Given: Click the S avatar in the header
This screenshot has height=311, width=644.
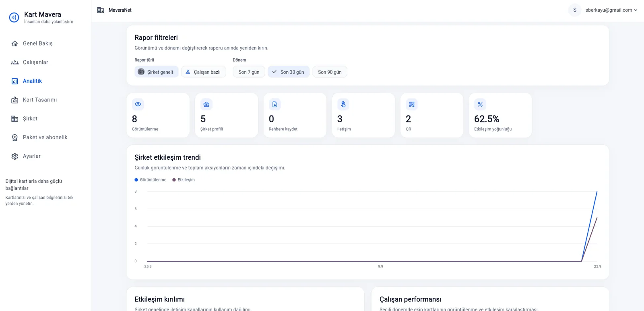Looking at the screenshot, I should (x=575, y=10).
